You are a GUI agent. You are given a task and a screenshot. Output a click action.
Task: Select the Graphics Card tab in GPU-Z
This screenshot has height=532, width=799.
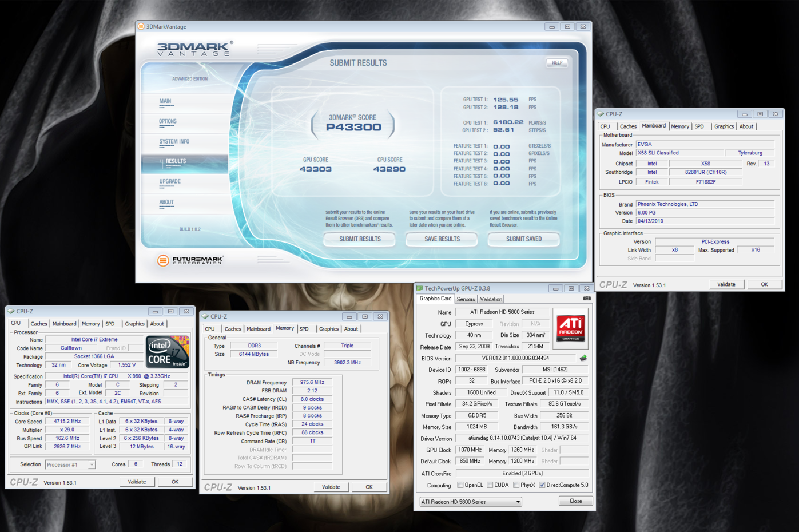(x=435, y=299)
